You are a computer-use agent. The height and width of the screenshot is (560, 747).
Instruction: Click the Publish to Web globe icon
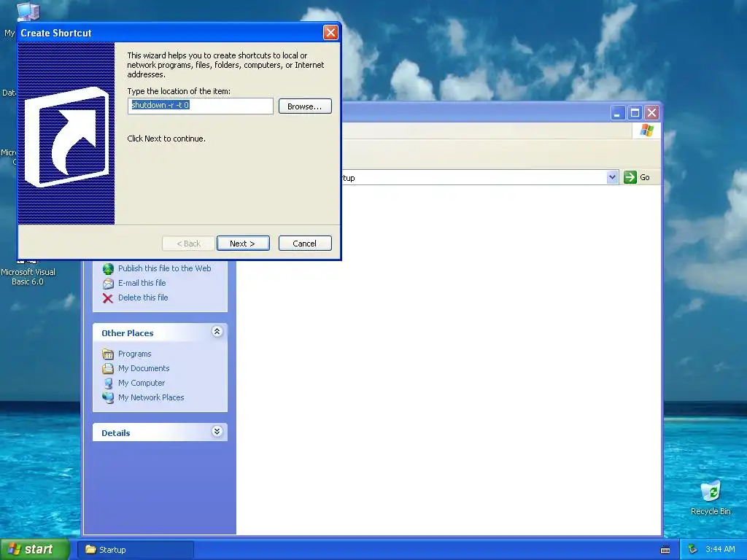click(x=108, y=269)
